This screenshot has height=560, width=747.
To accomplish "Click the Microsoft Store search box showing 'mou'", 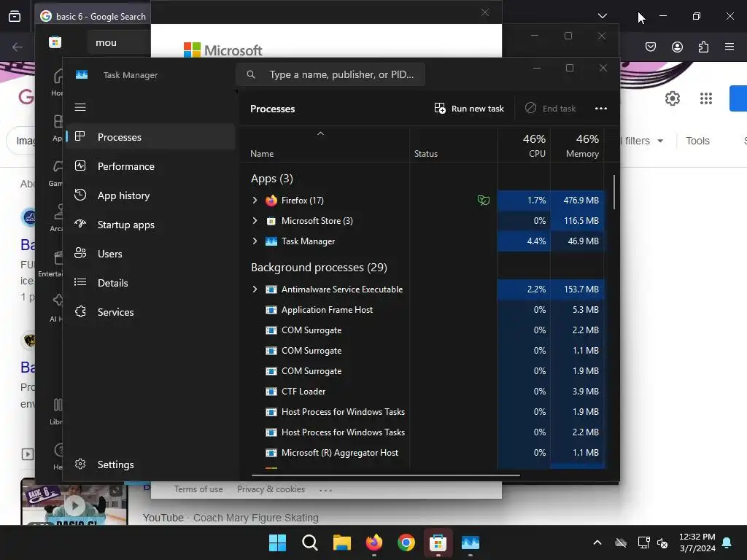I will (x=118, y=42).
